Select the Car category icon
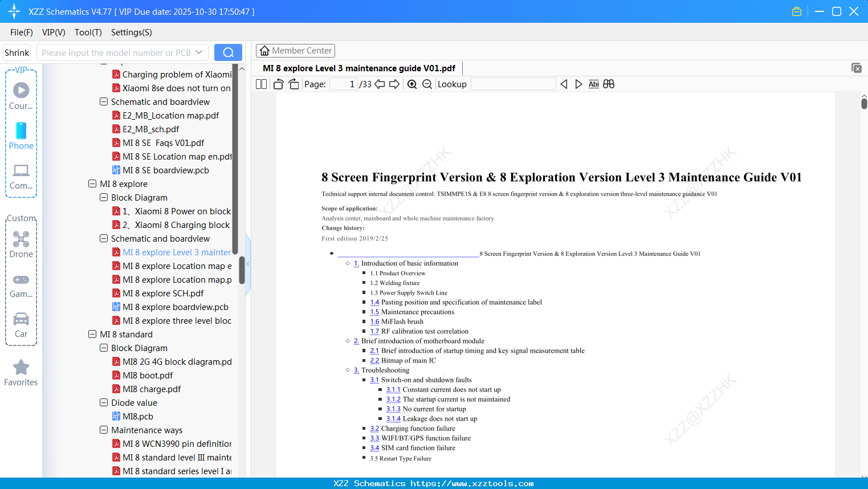This screenshot has height=489, width=868. click(21, 325)
